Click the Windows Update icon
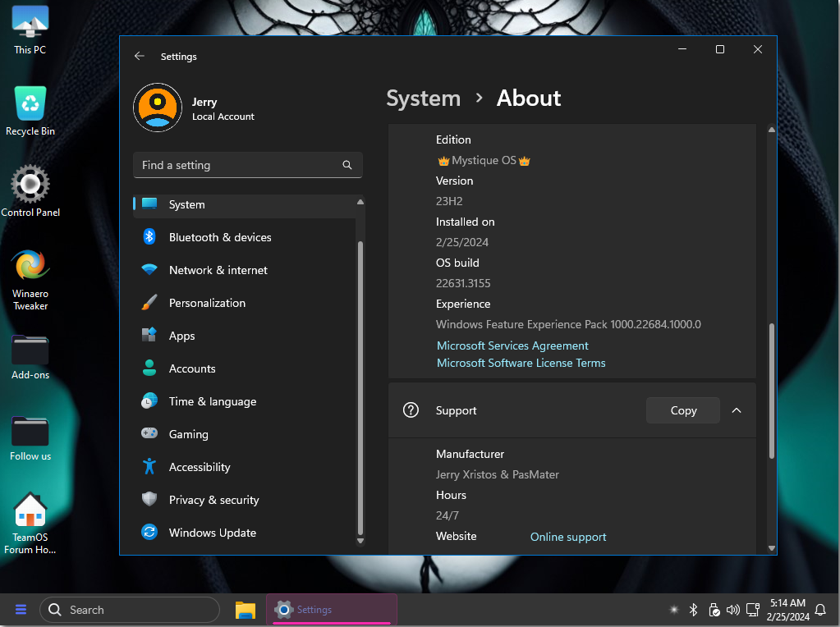The width and height of the screenshot is (840, 627). point(149,533)
